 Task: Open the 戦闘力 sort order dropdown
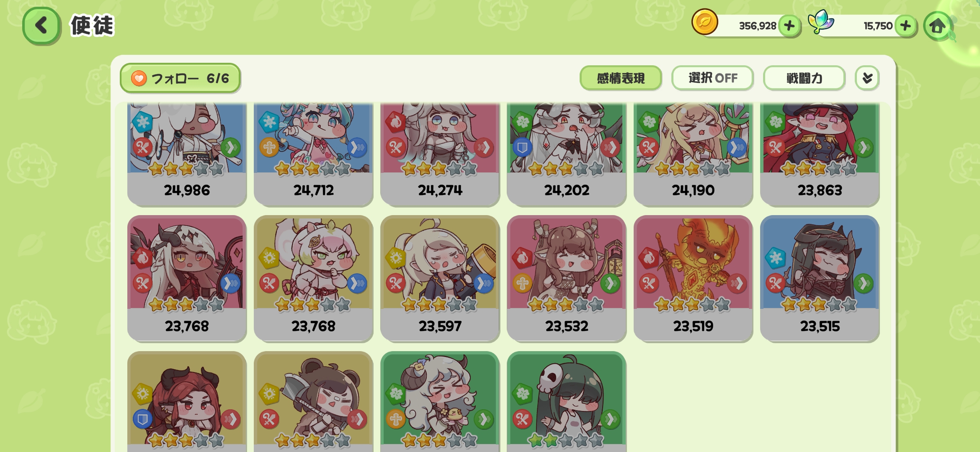(804, 78)
